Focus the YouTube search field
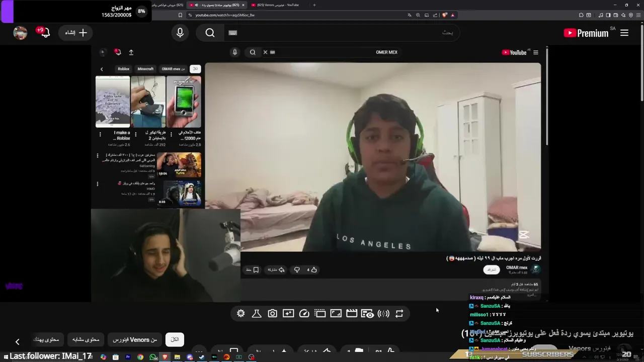The image size is (644, 362). click(342, 33)
